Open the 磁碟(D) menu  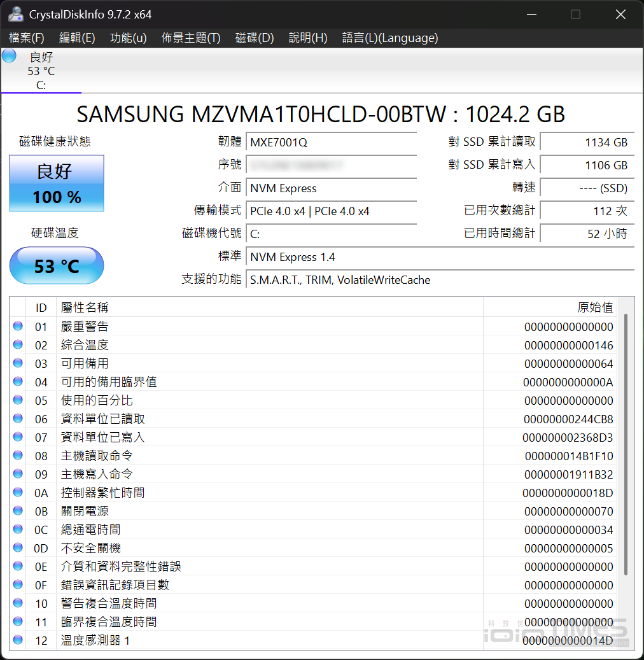(255, 38)
